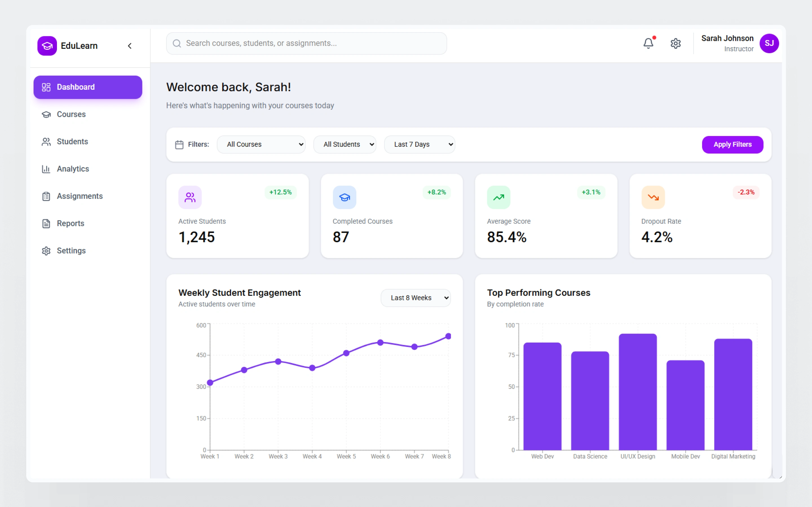Open Analytics from the sidebar menu

tap(73, 169)
